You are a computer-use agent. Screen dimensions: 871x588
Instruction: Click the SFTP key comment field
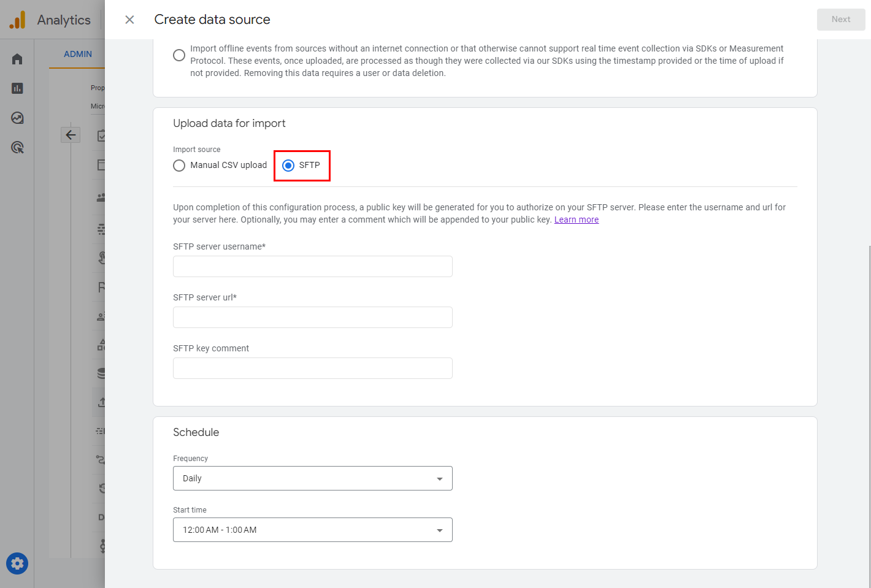[312, 368]
